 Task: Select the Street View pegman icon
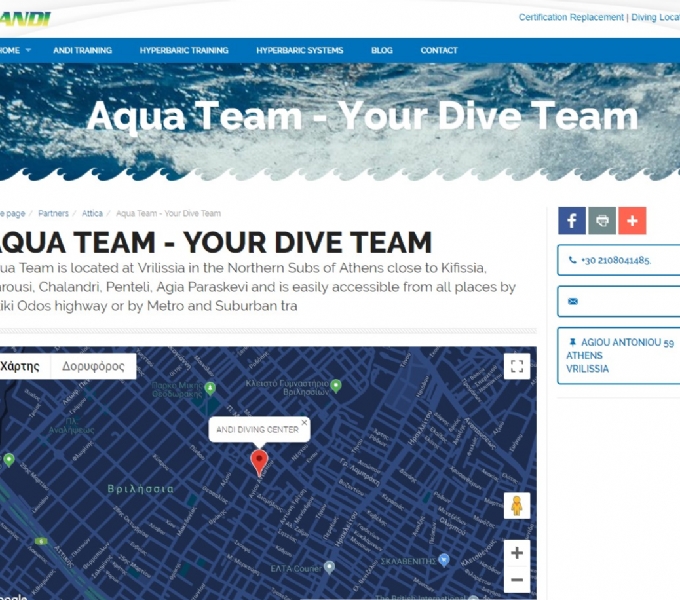pos(517,505)
